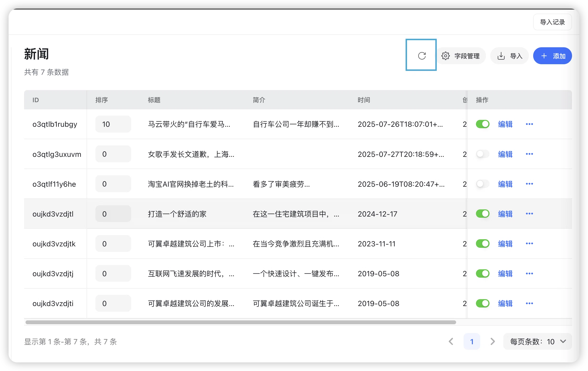Edit the 打造一个舒适的家 news entry
The height and width of the screenshot is (371, 588).
tap(505, 214)
